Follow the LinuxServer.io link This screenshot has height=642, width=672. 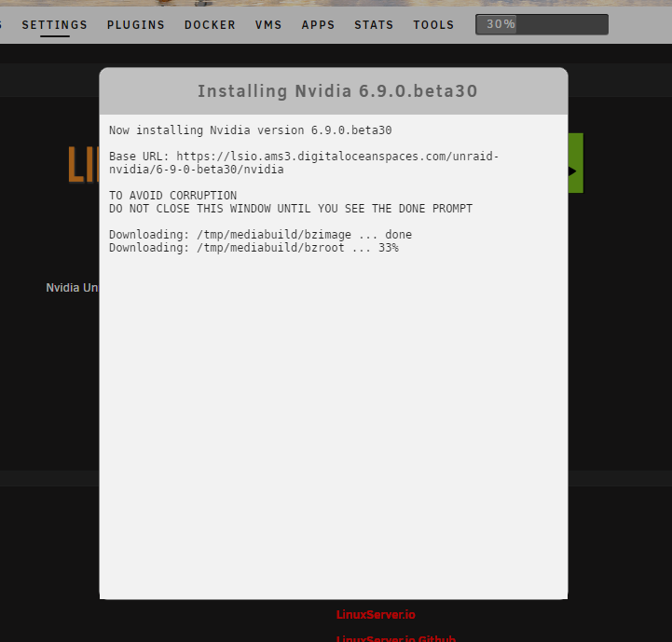(x=376, y=615)
